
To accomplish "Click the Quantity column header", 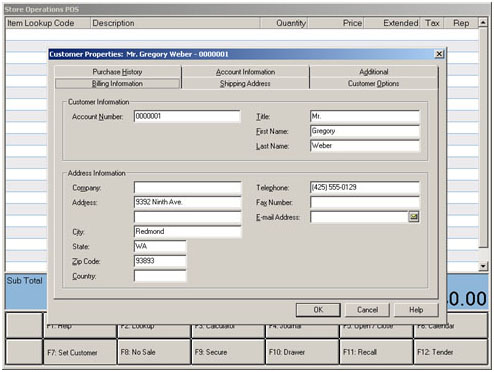I will 284,23.
